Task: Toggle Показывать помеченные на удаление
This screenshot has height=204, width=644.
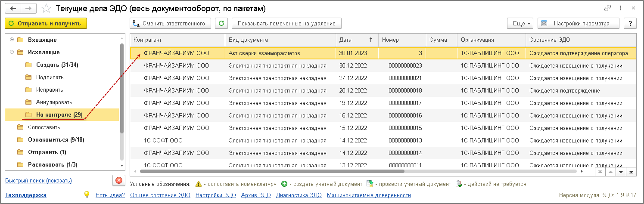Action: tap(286, 23)
